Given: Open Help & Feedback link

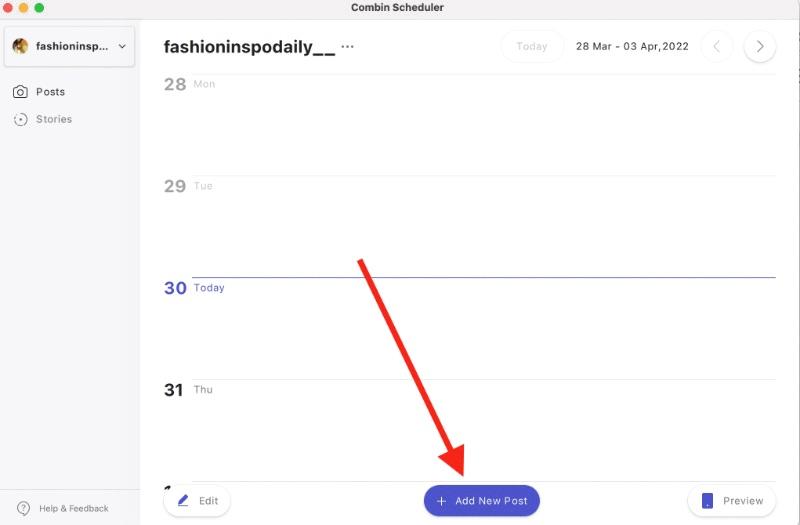Looking at the screenshot, I should click(x=74, y=508).
